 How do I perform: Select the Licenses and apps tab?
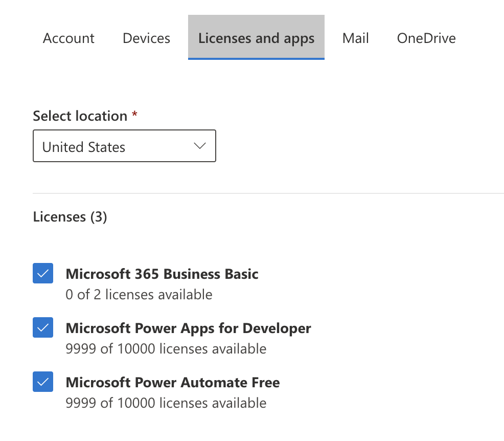(x=256, y=38)
